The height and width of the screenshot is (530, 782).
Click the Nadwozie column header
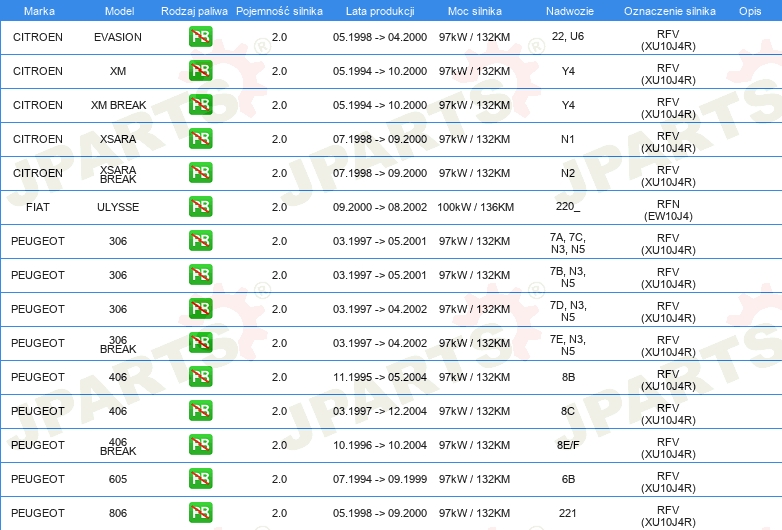click(570, 11)
